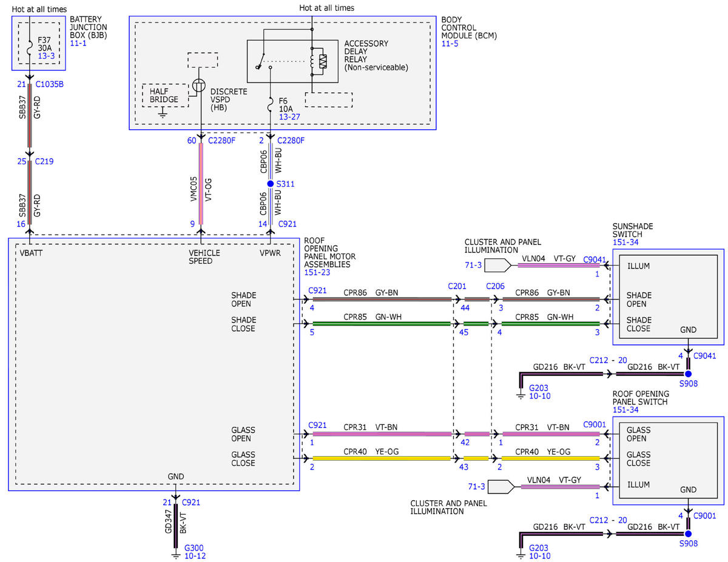This screenshot has height=562, width=728.
Task: Click the ground symbol above G300
Action: tap(175, 554)
